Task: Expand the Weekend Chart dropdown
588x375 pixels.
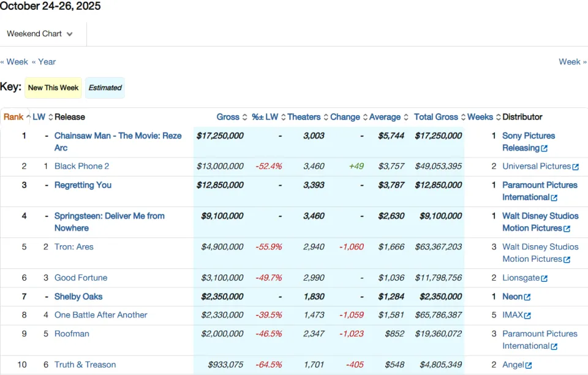Action: tap(39, 34)
